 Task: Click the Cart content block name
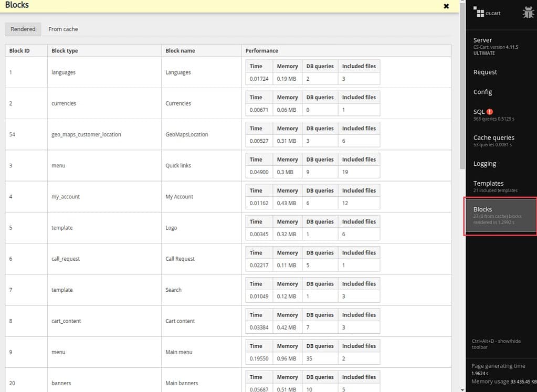pos(180,321)
